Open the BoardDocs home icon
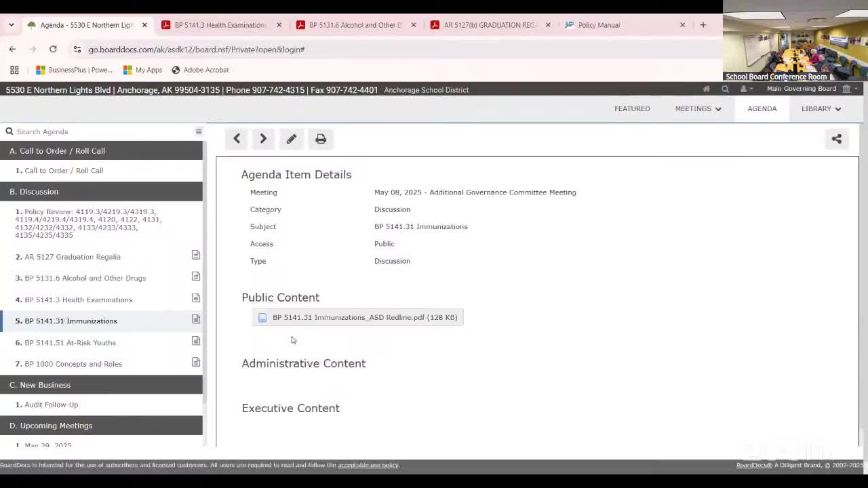This screenshot has width=868, height=488. pos(706,89)
